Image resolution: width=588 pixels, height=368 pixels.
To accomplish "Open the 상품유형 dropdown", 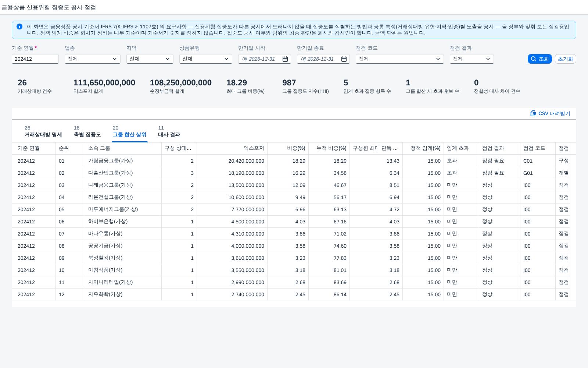I will click(206, 59).
